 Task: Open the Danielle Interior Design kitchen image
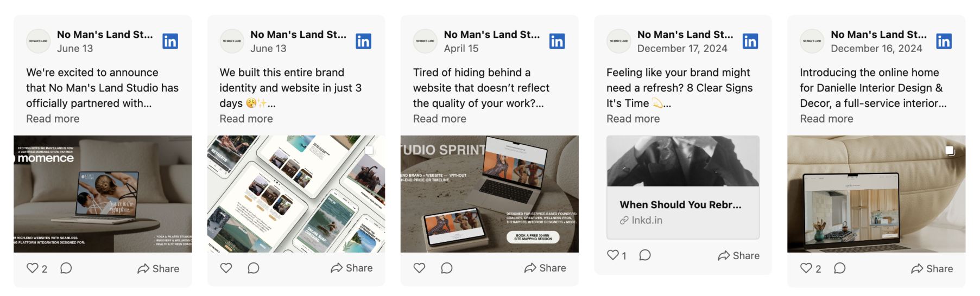pos(876,194)
